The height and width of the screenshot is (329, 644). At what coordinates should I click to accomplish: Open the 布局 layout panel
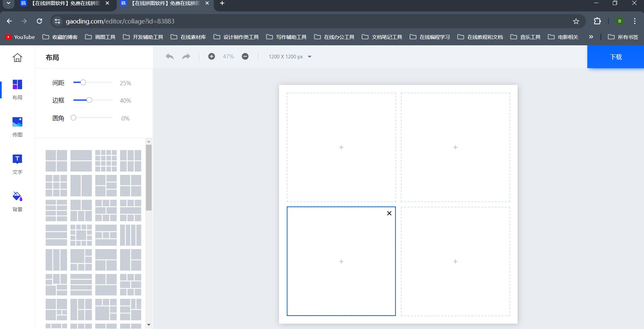point(17,90)
